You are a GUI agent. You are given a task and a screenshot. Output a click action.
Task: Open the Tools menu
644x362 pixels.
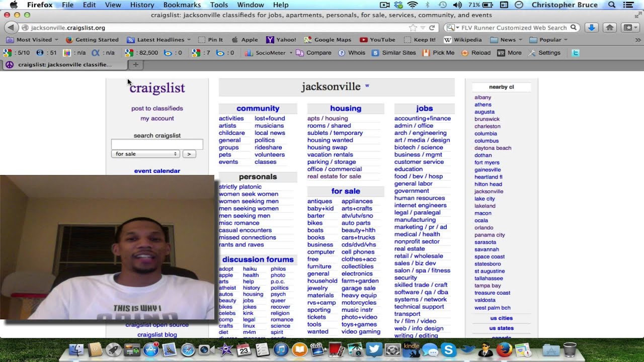pos(219,5)
